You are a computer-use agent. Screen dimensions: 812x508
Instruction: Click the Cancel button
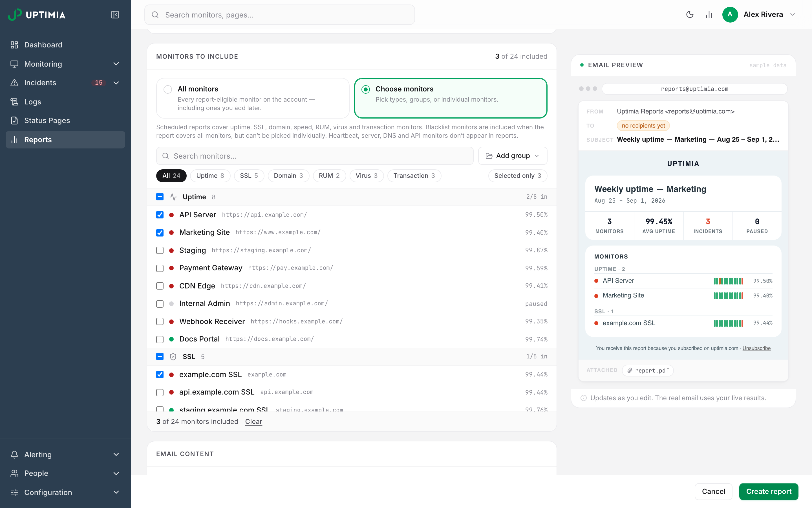pos(713,491)
